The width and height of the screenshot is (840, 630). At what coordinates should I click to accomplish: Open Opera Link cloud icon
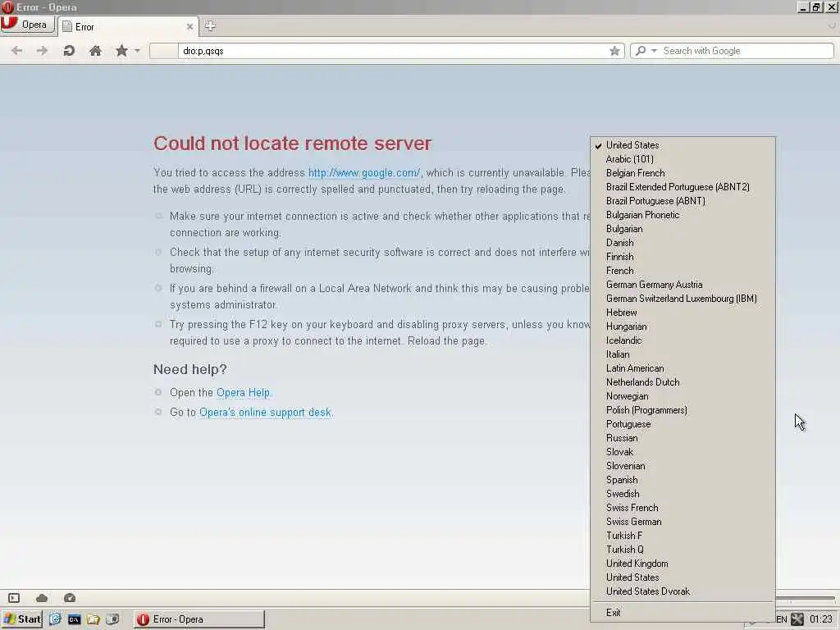[x=42, y=598]
